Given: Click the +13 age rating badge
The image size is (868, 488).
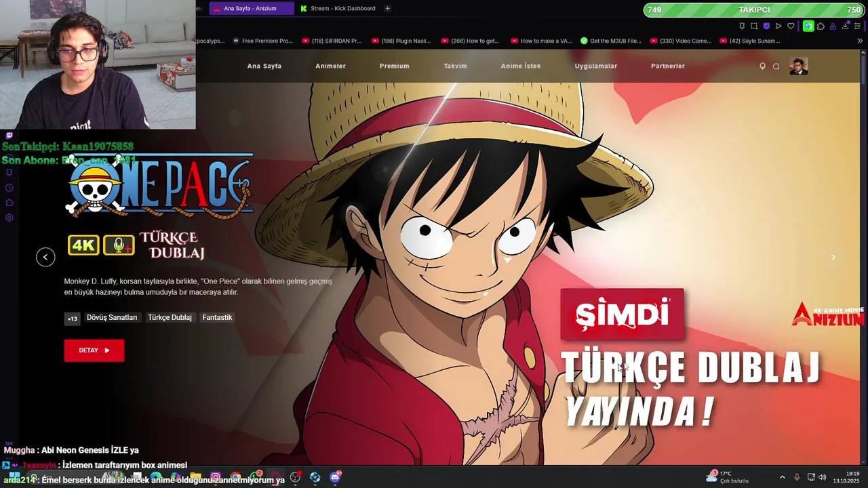Looking at the screenshot, I should (x=72, y=319).
